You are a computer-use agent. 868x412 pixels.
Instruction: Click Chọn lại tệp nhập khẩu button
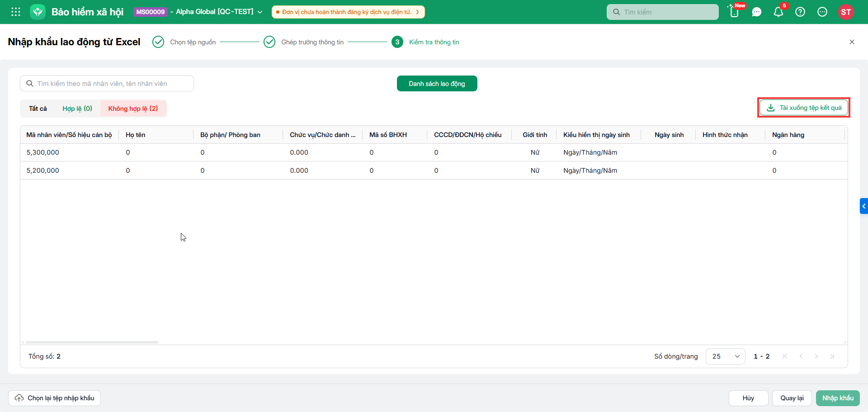pos(55,398)
